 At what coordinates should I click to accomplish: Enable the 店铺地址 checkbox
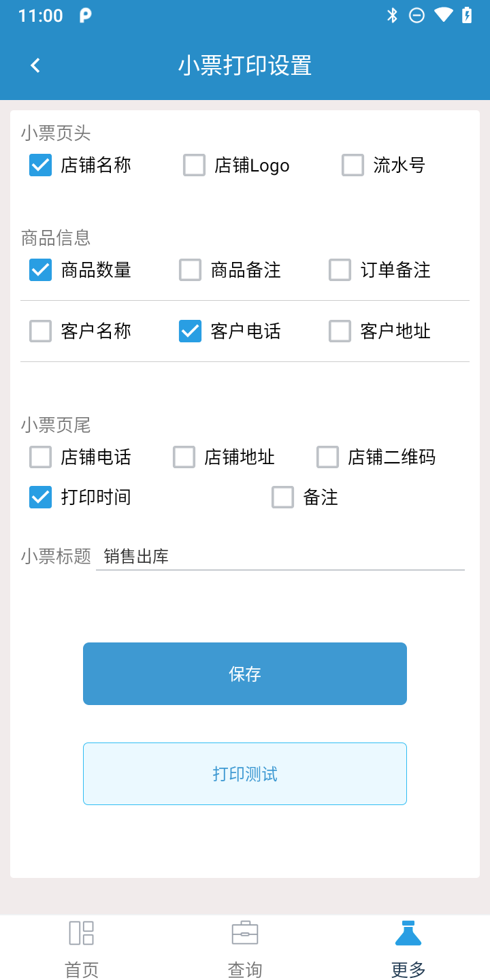point(184,457)
